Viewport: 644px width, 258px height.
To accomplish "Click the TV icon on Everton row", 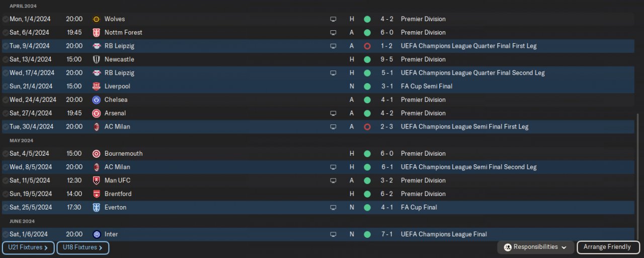I will (333, 208).
